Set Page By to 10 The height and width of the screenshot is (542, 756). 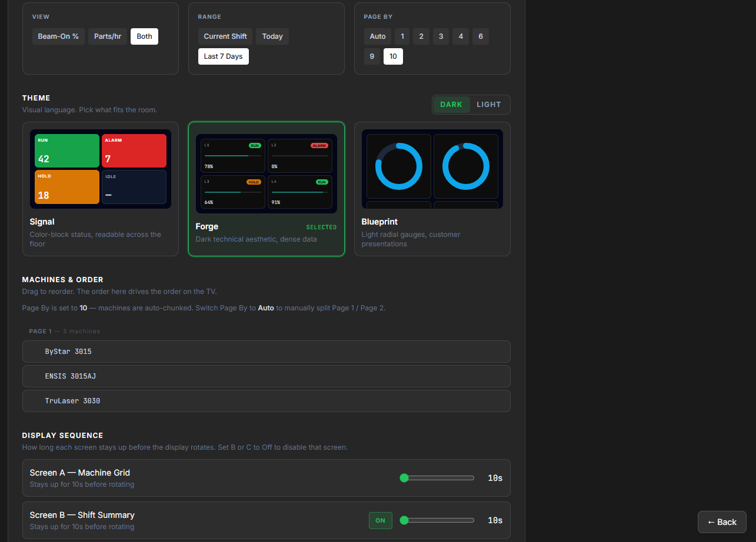pyautogui.click(x=393, y=56)
